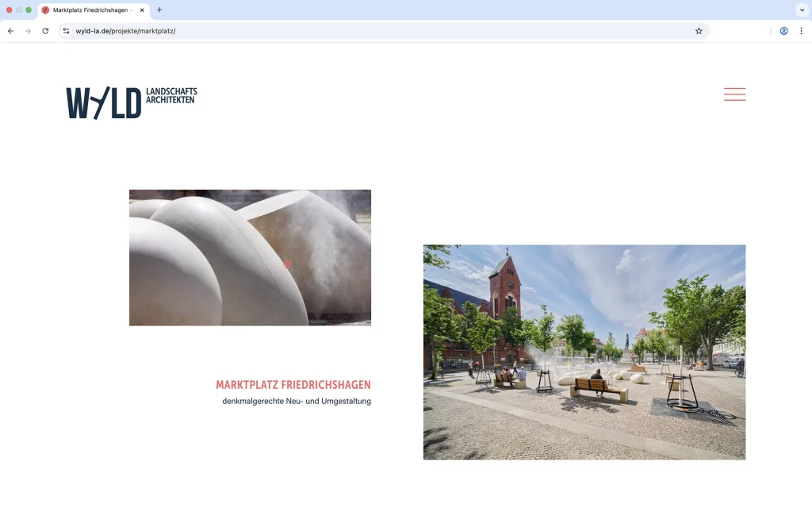Click the WYLD Landschaftsarchitekten logo

coord(131,102)
